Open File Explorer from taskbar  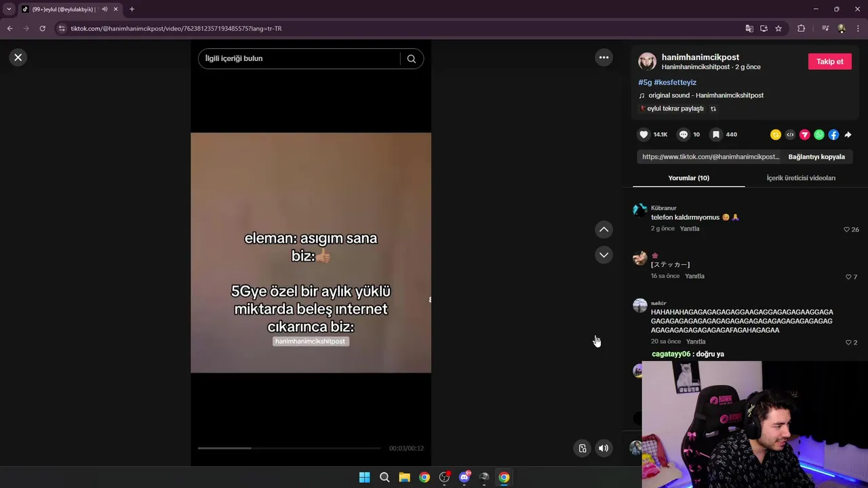(x=404, y=477)
